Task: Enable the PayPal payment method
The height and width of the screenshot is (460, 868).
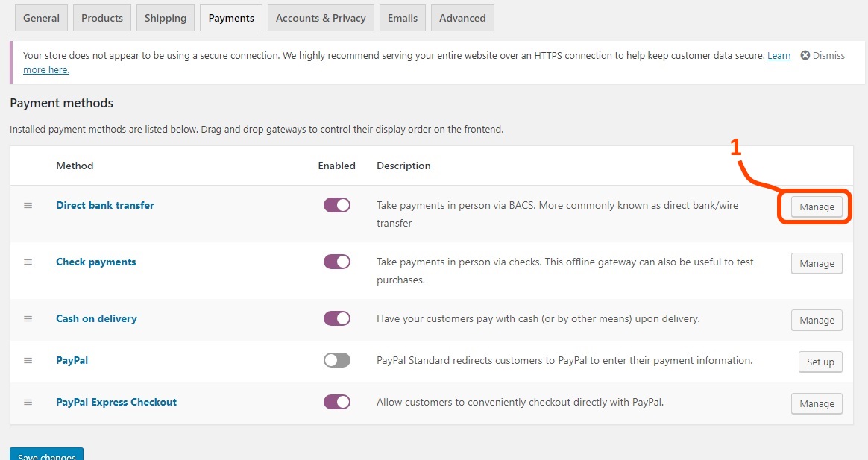Action: (336, 360)
